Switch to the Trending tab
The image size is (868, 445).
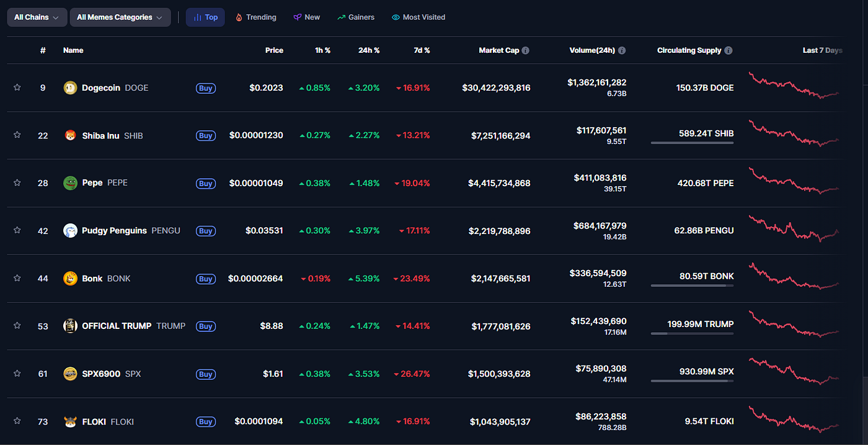(x=255, y=17)
